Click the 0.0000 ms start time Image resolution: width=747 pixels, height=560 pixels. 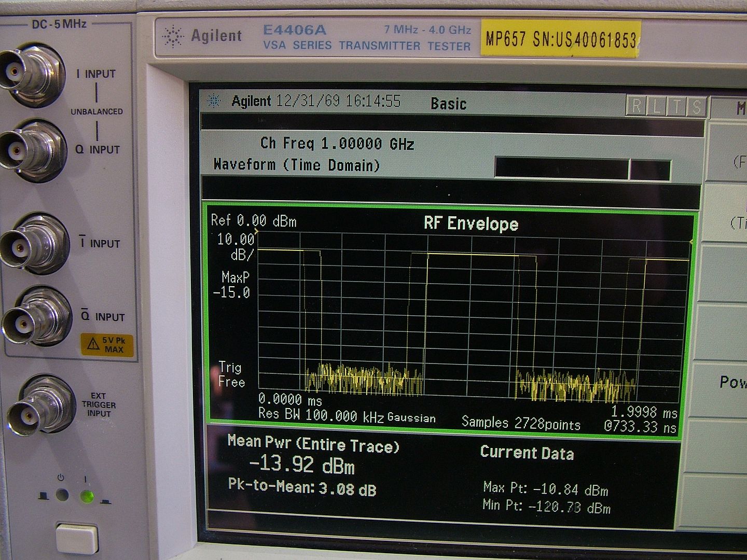coord(290,400)
